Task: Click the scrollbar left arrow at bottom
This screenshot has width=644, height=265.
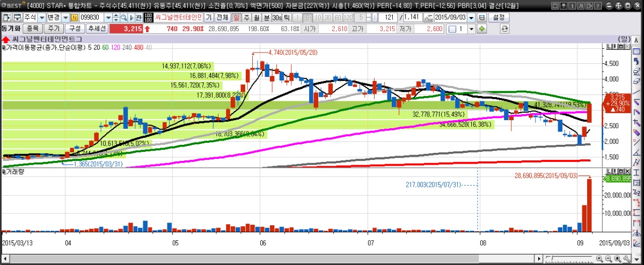Action: click(x=5, y=259)
